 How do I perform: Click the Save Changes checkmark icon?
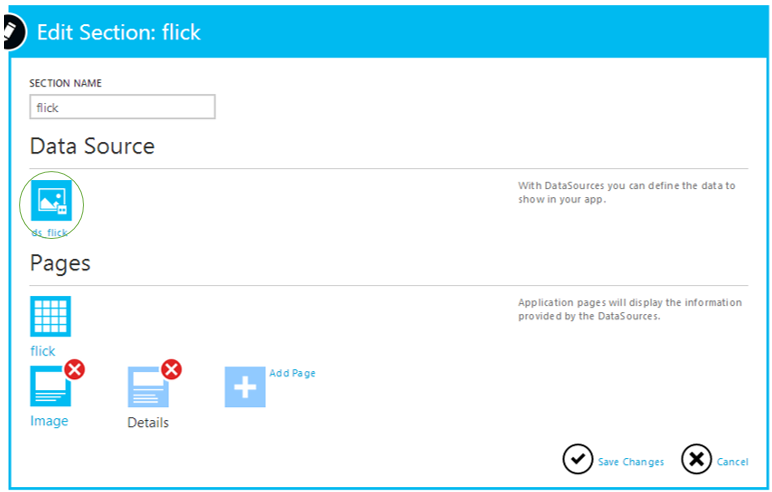[x=578, y=459]
